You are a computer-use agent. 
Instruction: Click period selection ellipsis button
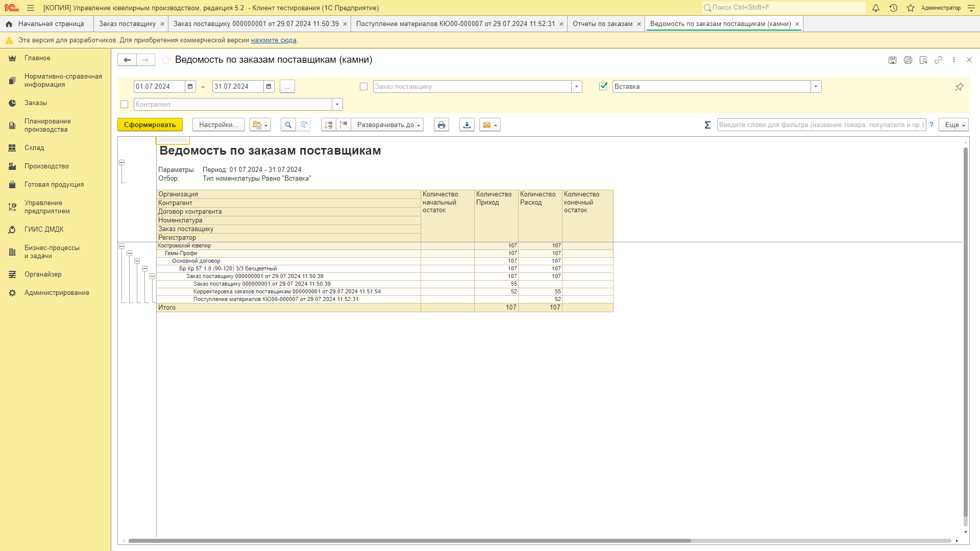coord(287,87)
